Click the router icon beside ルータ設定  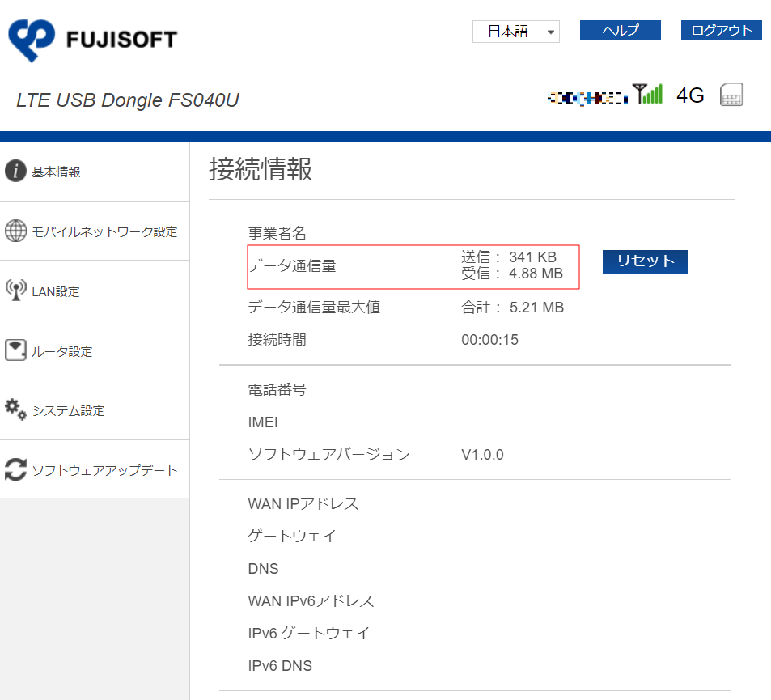point(15,350)
